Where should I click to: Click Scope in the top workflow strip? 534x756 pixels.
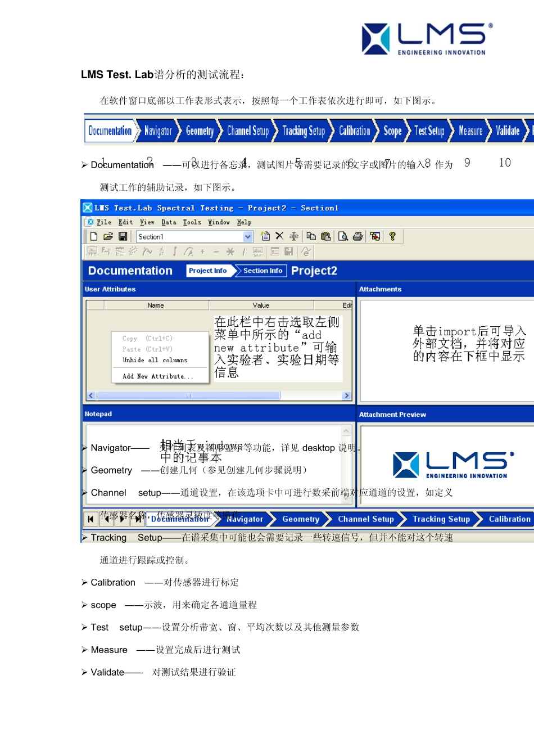(392, 131)
